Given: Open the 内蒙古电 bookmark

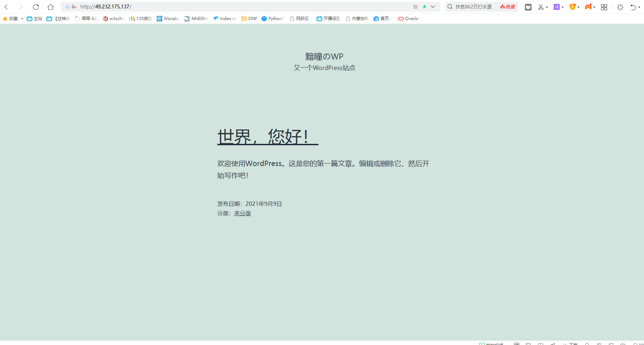Looking at the screenshot, I should [x=357, y=19].
